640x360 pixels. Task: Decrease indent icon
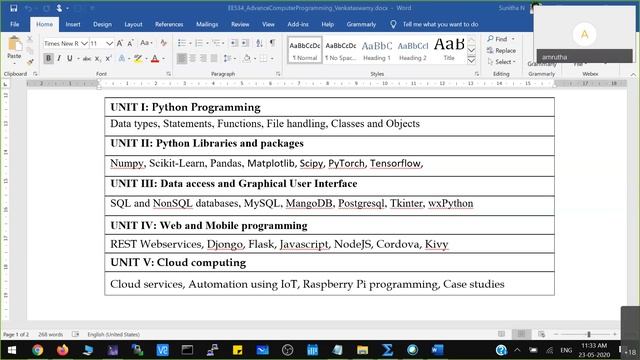point(234,43)
